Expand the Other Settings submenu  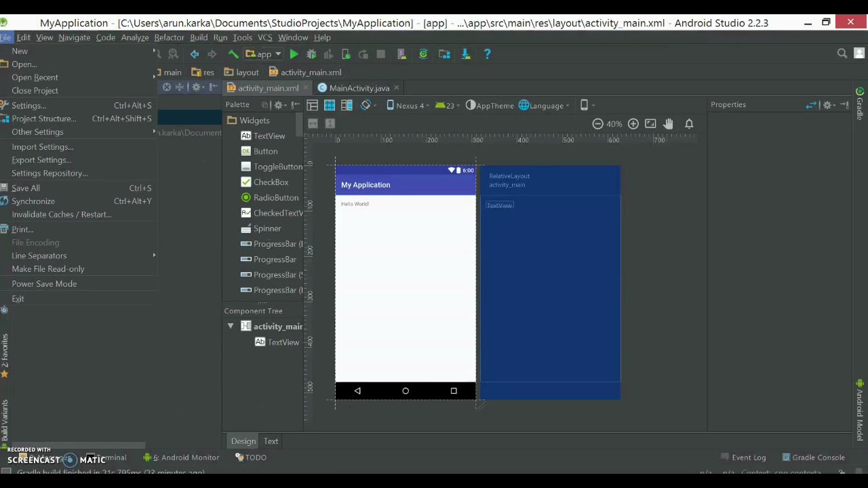[79, 132]
